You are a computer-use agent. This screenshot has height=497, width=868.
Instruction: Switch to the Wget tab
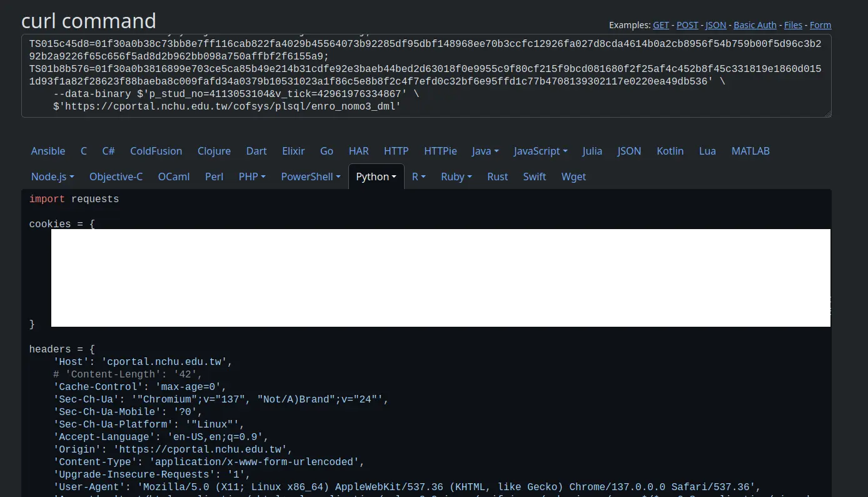[x=573, y=177]
